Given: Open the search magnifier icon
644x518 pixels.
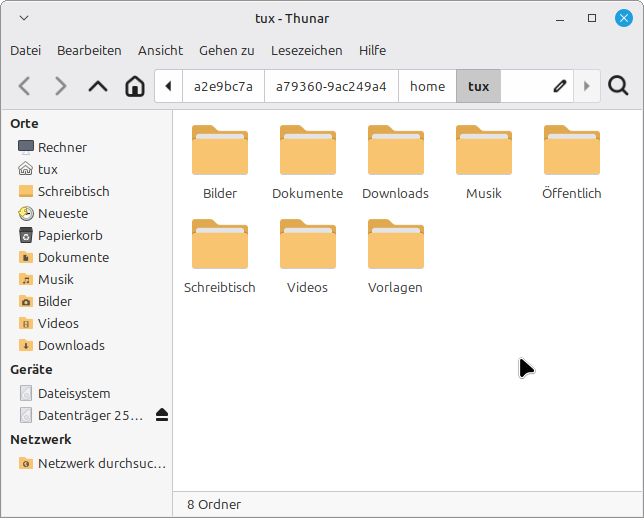Looking at the screenshot, I should coord(618,86).
